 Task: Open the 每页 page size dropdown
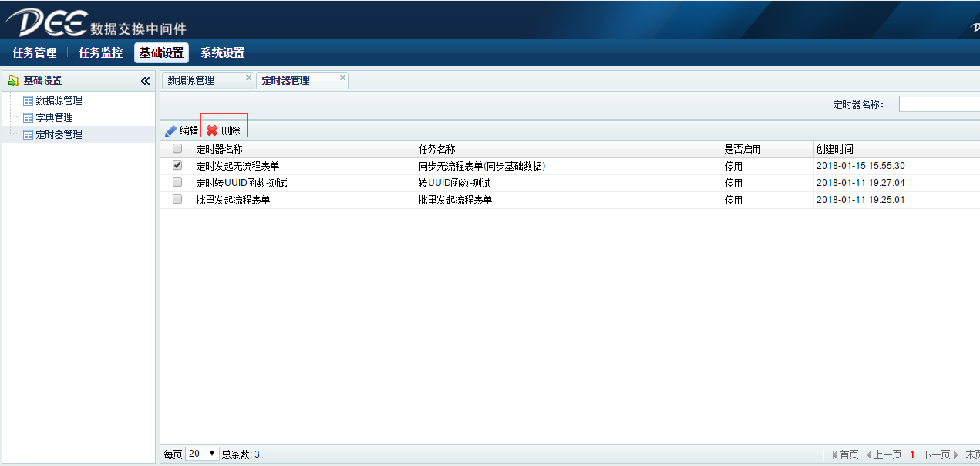(x=203, y=454)
